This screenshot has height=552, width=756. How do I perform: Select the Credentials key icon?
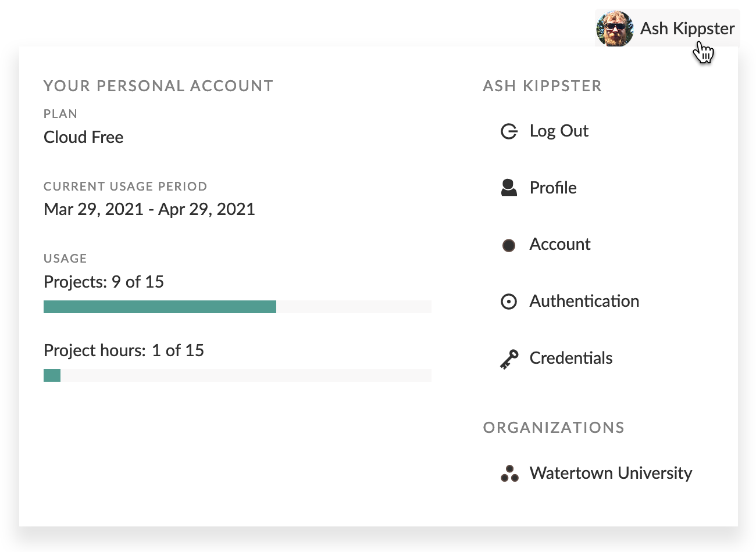click(509, 359)
